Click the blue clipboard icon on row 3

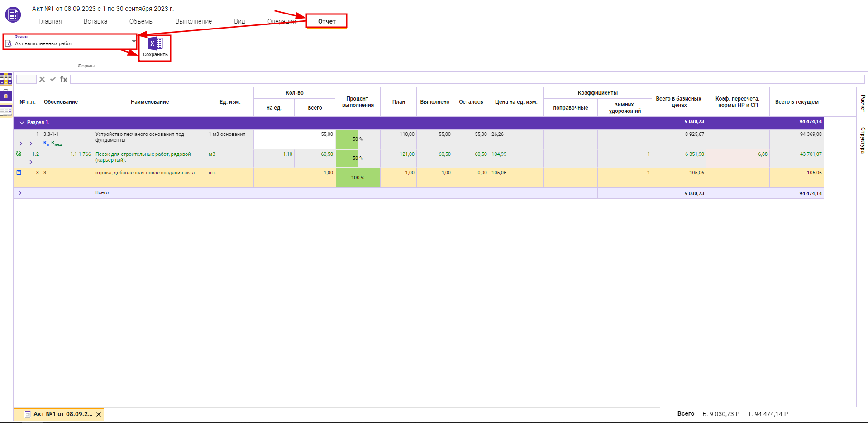[19, 173]
